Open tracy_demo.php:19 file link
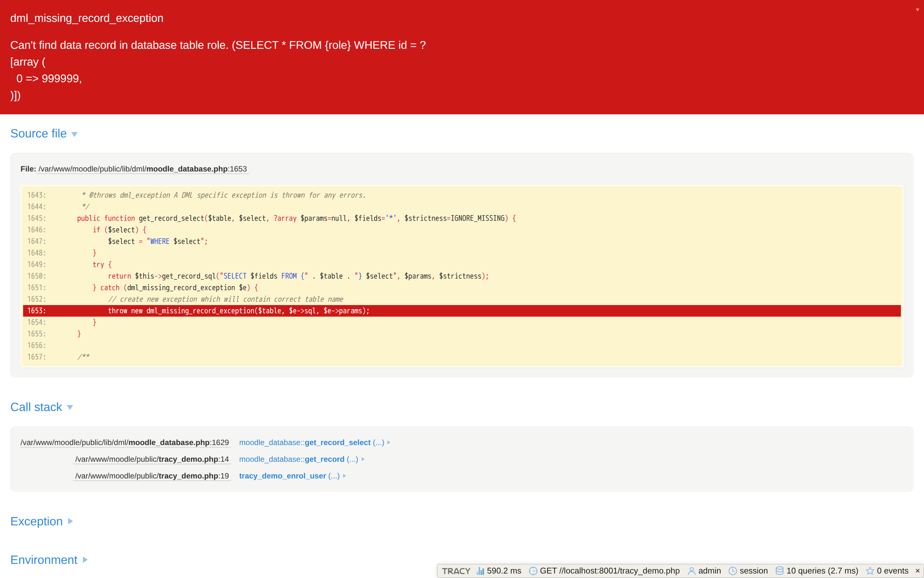 152,476
